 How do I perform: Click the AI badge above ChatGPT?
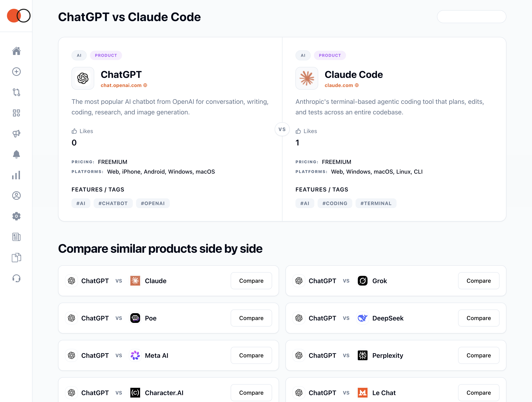point(79,55)
